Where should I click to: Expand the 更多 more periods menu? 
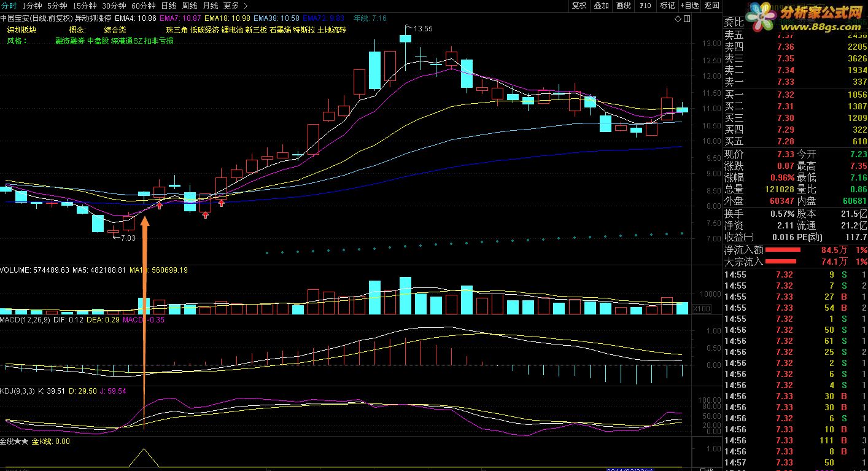tap(235, 6)
